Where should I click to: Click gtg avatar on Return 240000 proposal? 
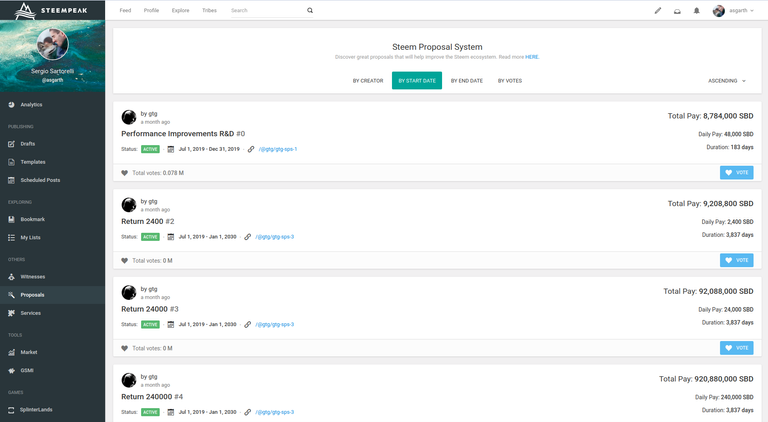129,380
